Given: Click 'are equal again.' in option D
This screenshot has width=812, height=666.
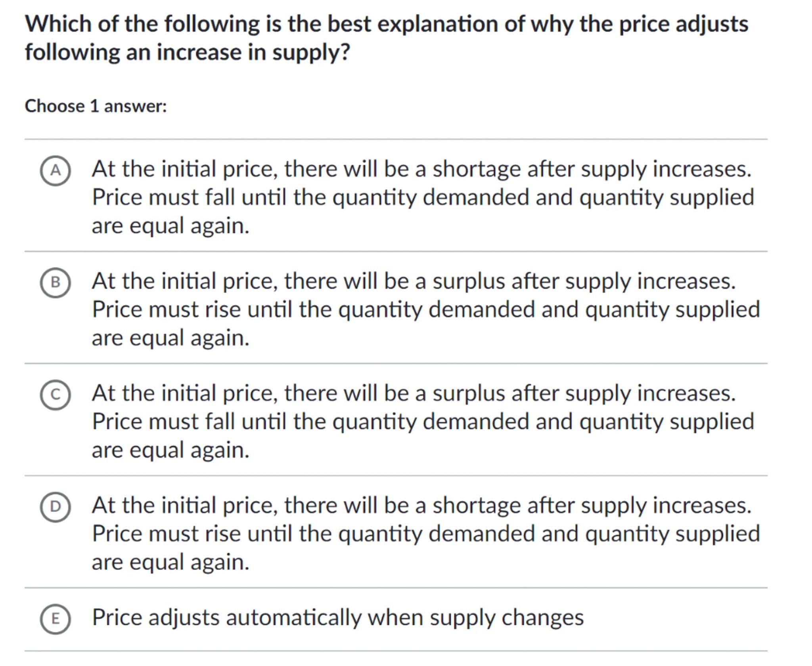Looking at the screenshot, I should pyautogui.click(x=170, y=562).
